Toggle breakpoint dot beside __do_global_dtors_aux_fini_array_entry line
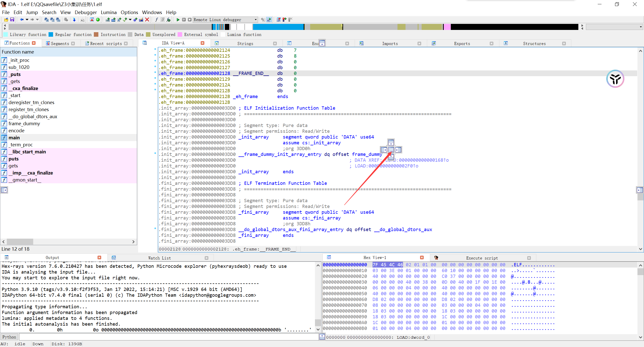Image resolution: width=644 pixels, height=347 pixels. coord(155,228)
